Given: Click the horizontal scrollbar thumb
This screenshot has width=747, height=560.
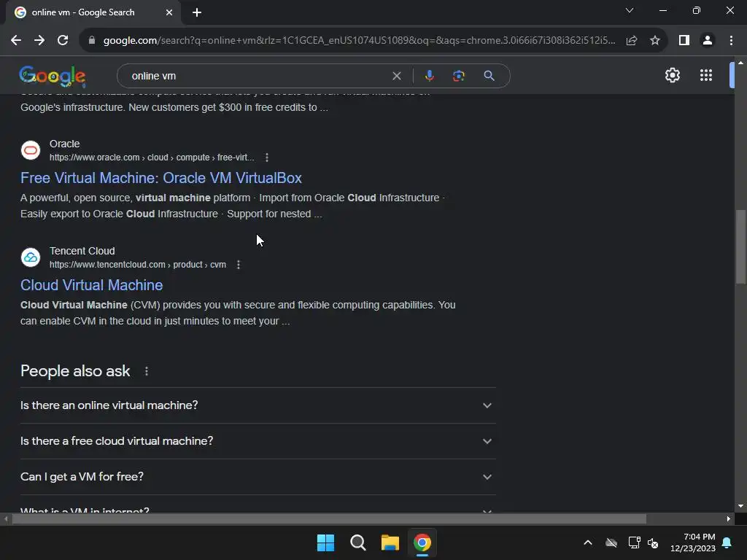Looking at the screenshot, I should tap(329, 519).
